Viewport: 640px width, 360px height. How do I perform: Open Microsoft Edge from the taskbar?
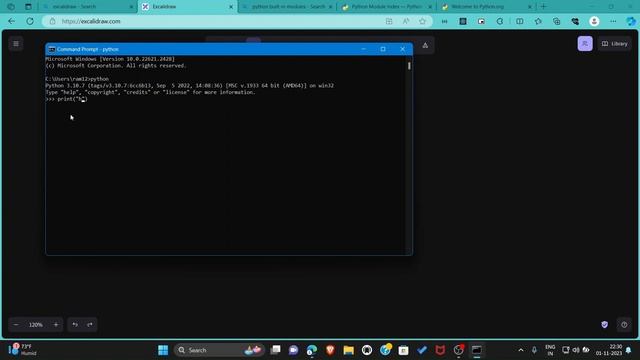point(311,350)
